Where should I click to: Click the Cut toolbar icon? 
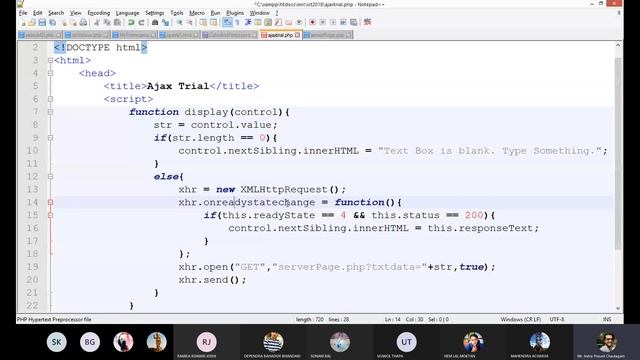(x=96, y=22)
